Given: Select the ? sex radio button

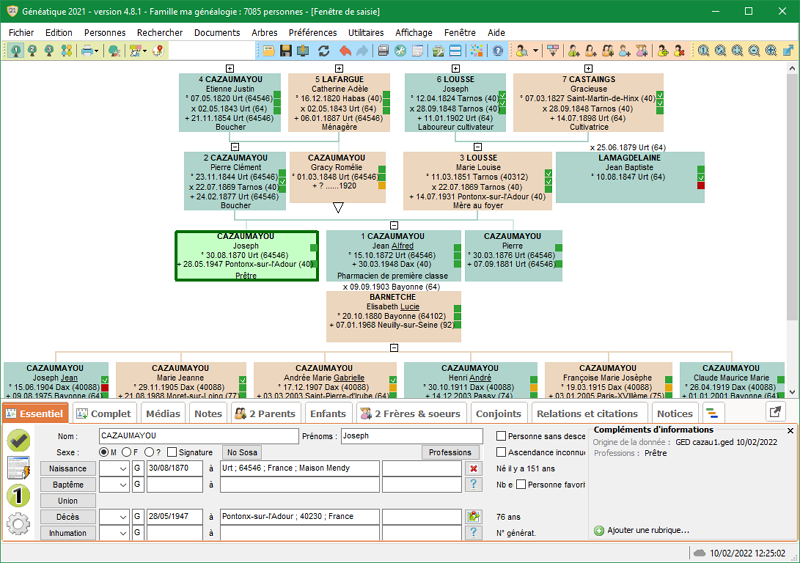Looking at the screenshot, I should [149, 452].
